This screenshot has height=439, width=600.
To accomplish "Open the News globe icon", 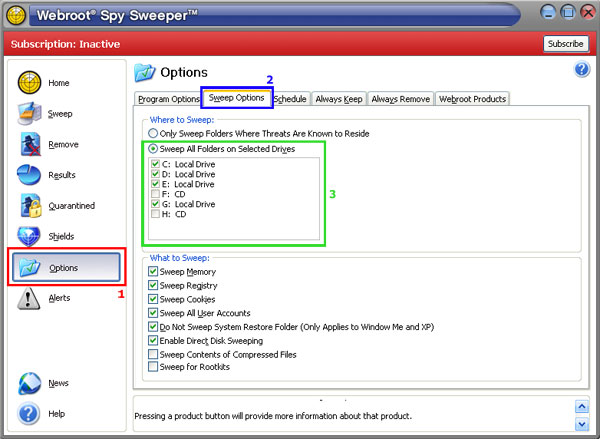I will tap(29, 383).
